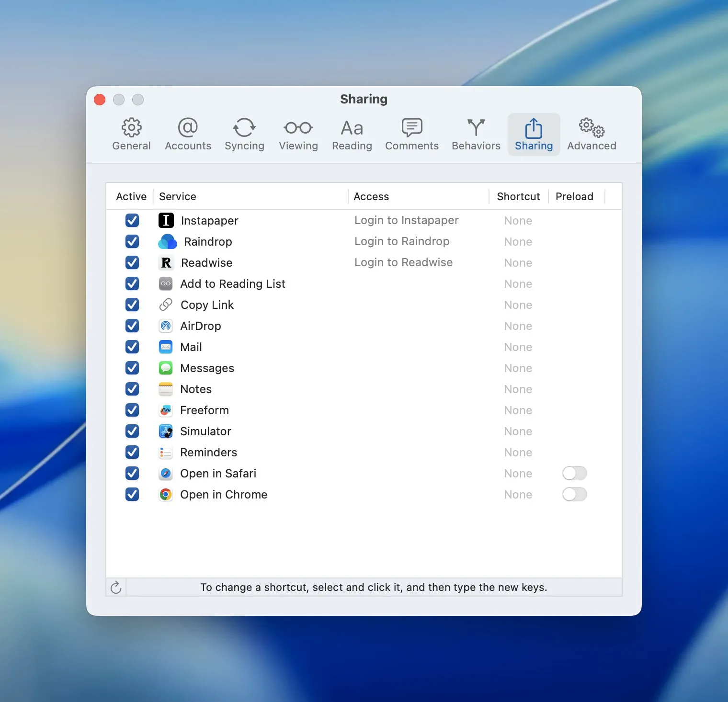Uncheck Freeform in the Active column

(x=132, y=410)
